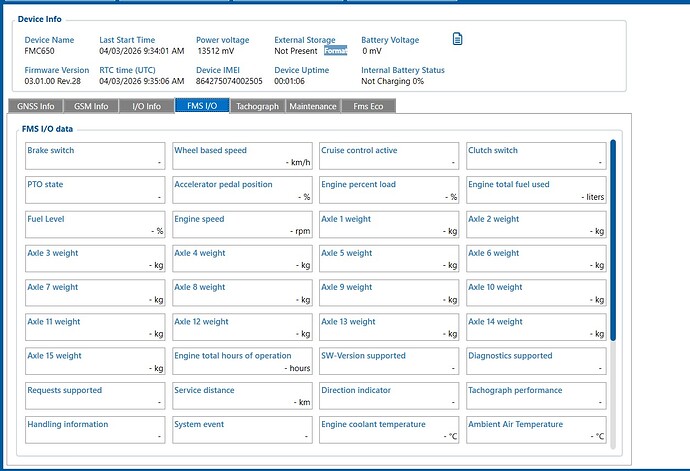Click the Engine speed rpm field
This screenshot has width=690, height=471.
tap(241, 225)
